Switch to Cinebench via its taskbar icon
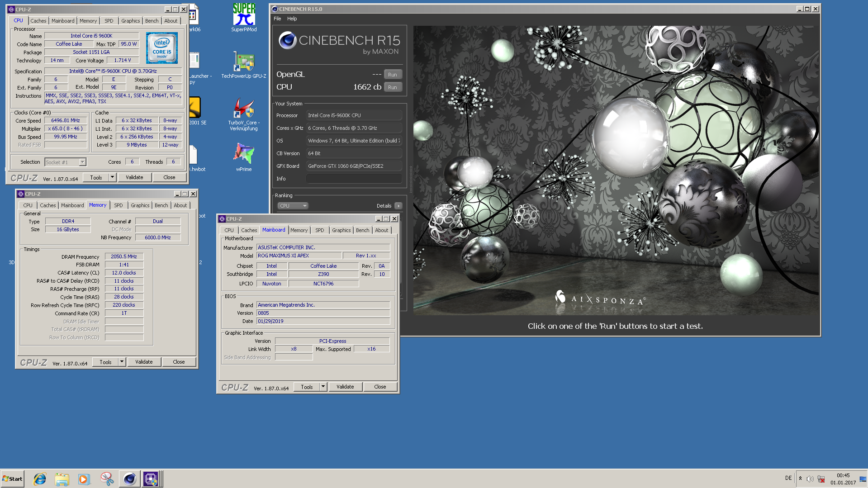Viewport: 868px width, 488px height. [x=129, y=479]
